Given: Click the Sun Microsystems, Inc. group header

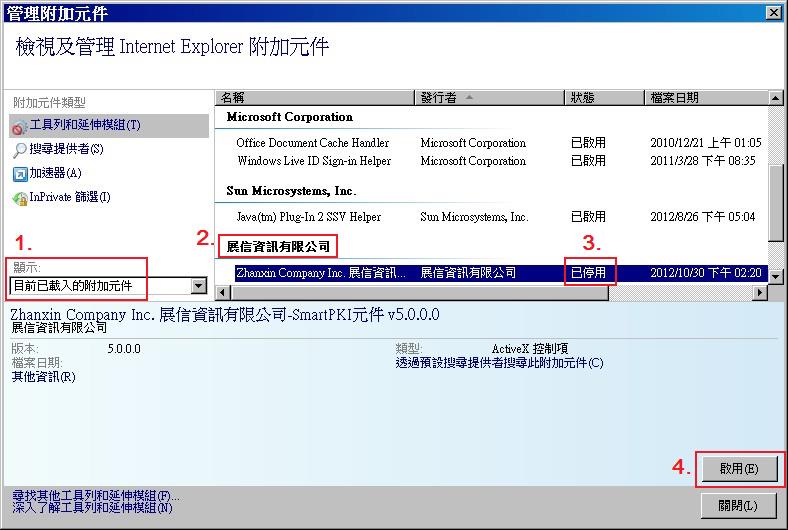Looking at the screenshot, I should point(291,191).
